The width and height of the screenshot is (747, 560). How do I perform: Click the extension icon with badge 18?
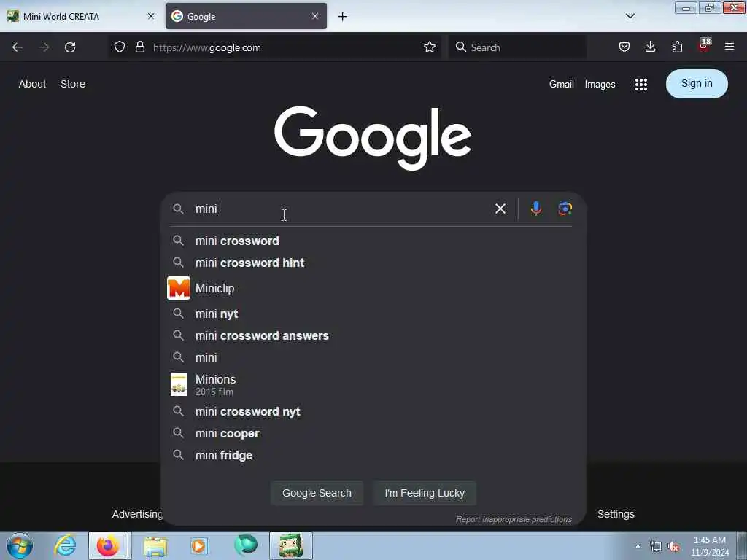[x=704, y=46]
